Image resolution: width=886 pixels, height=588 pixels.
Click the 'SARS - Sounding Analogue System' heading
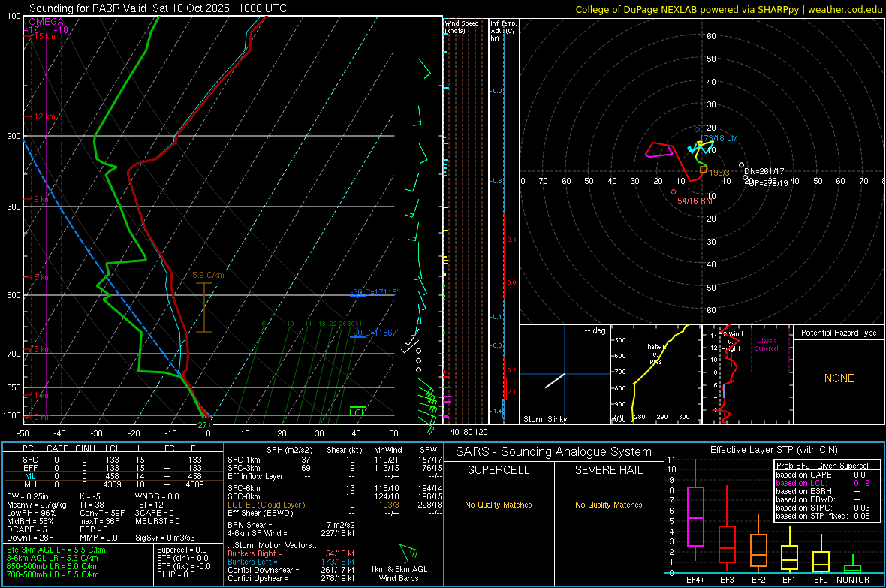pos(554,452)
